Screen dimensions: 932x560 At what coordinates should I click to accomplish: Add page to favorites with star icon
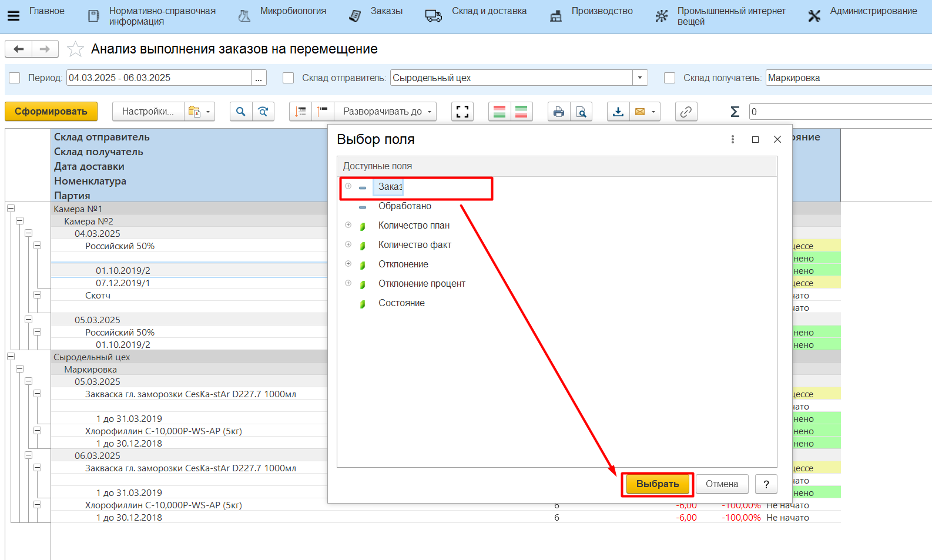click(75, 49)
